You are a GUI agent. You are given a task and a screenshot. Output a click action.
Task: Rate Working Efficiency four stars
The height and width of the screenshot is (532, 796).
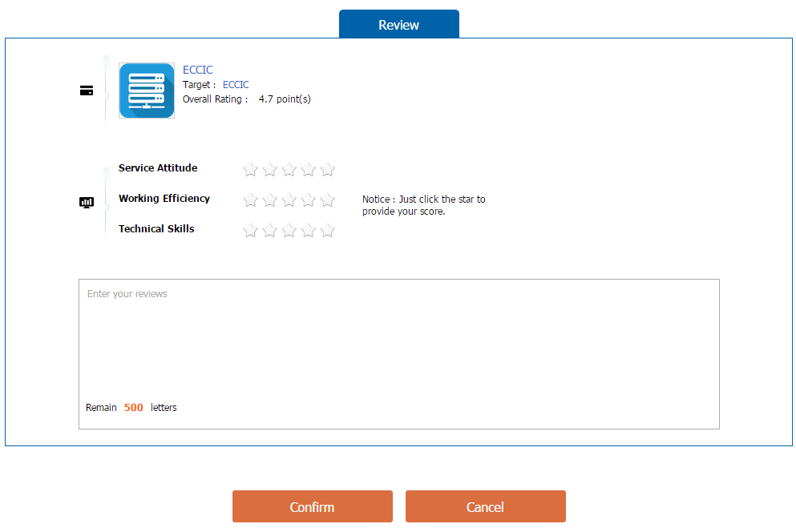(308, 200)
